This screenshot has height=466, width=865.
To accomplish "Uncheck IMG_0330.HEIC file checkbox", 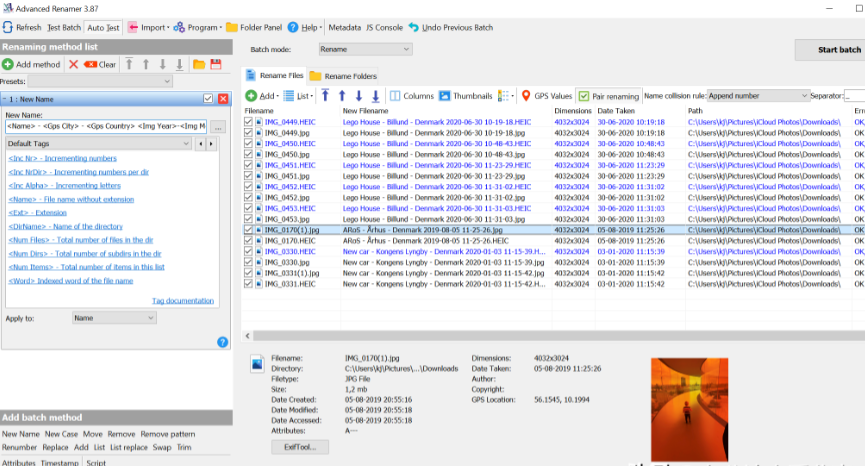I will [x=248, y=251].
